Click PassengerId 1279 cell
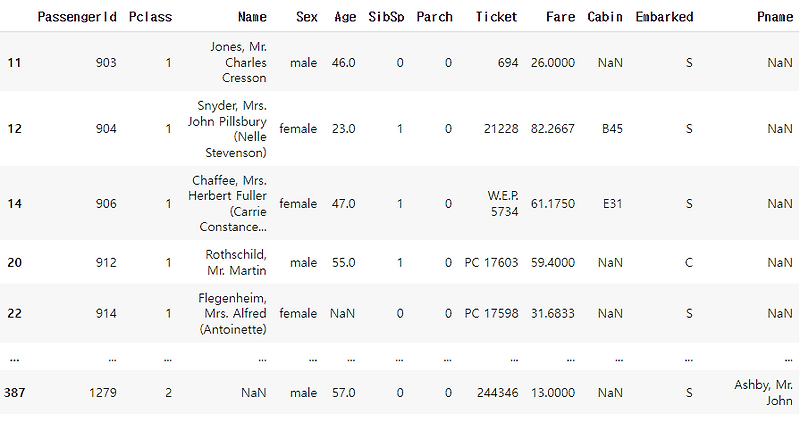800x422 pixels. tap(103, 392)
